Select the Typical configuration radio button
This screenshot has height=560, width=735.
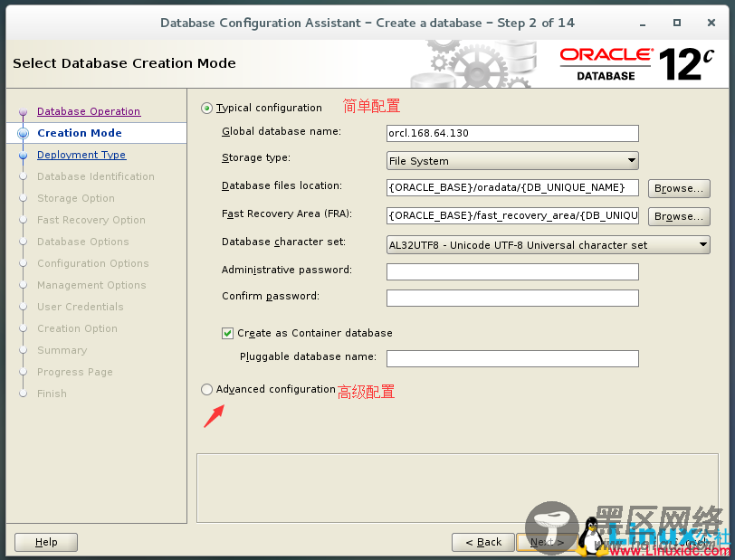pos(206,109)
